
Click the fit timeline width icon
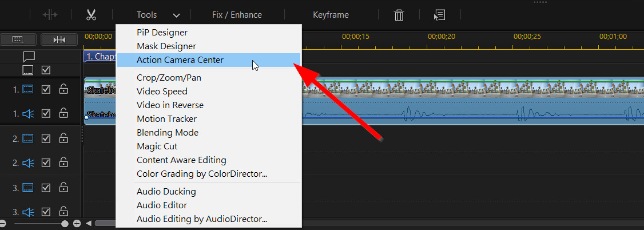[59, 39]
